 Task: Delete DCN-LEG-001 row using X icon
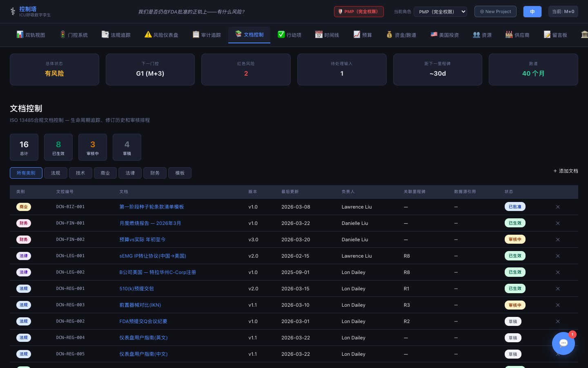click(x=558, y=256)
